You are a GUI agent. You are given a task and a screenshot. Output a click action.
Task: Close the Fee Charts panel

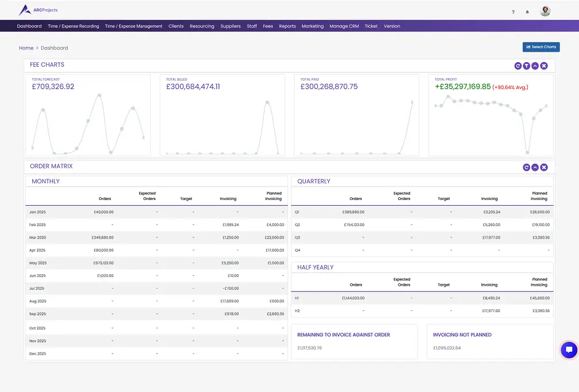[x=544, y=66]
